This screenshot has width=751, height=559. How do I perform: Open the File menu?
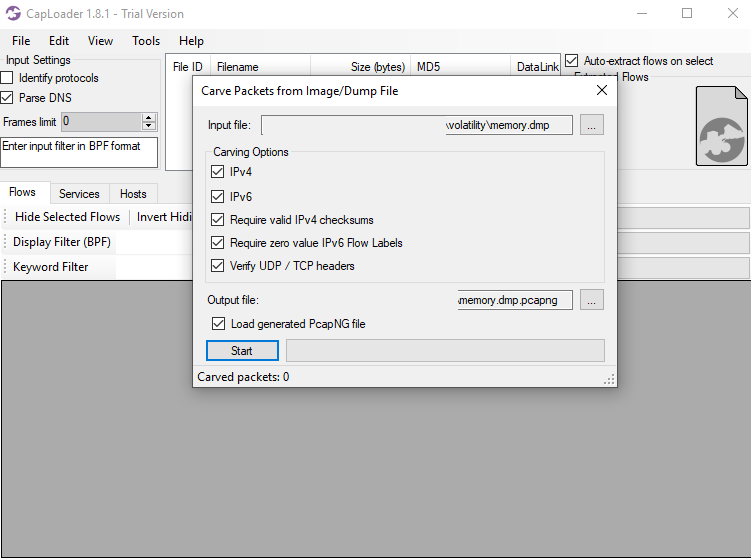pos(21,41)
